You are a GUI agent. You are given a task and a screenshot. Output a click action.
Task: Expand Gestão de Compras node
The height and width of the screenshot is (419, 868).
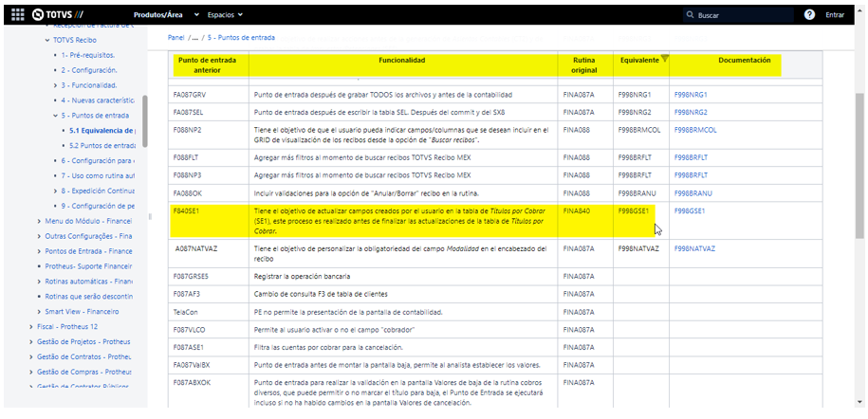[31, 372]
